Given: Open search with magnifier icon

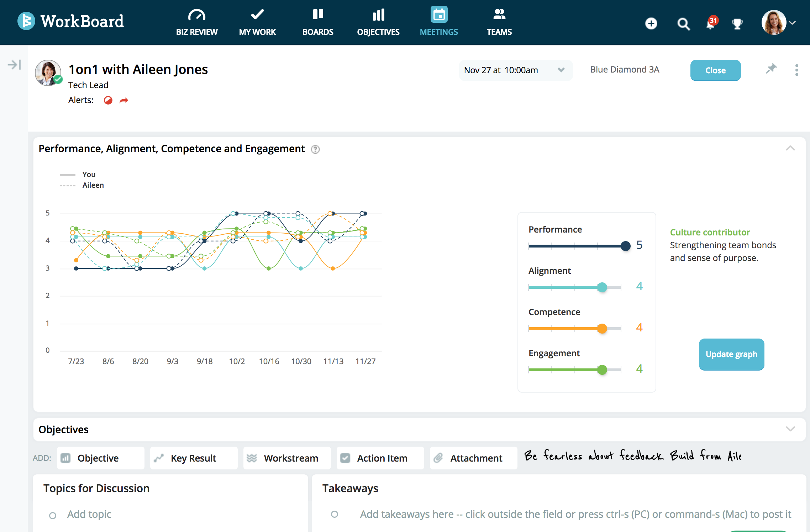Looking at the screenshot, I should point(683,24).
